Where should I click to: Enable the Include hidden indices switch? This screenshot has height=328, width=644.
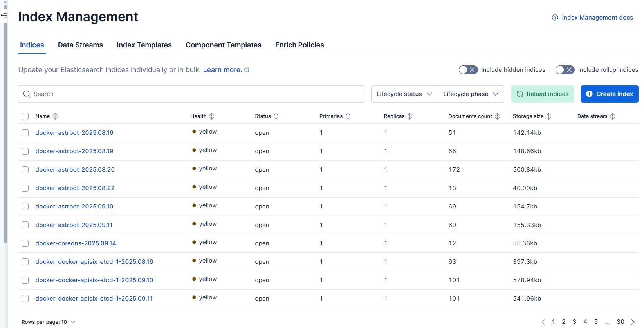point(468,70)
